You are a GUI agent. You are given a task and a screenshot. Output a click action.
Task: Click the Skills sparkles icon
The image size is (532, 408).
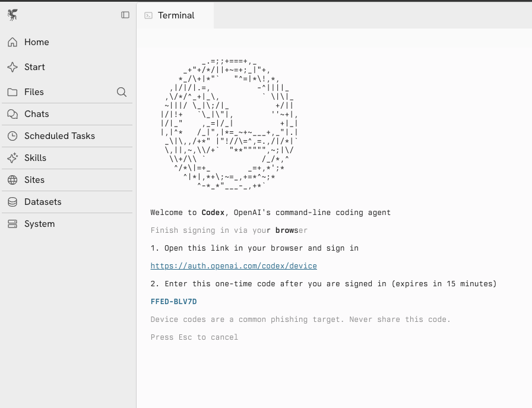[x=12, y=158]
